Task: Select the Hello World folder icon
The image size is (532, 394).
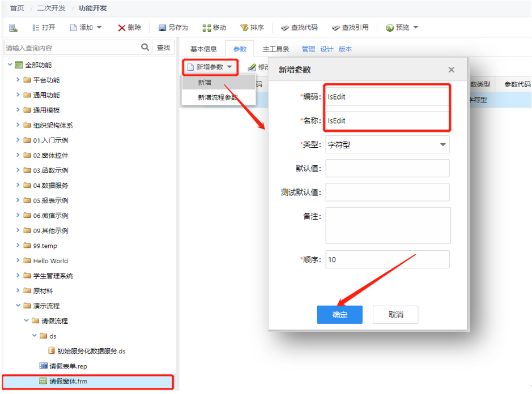Action: (x=27, y=261)
